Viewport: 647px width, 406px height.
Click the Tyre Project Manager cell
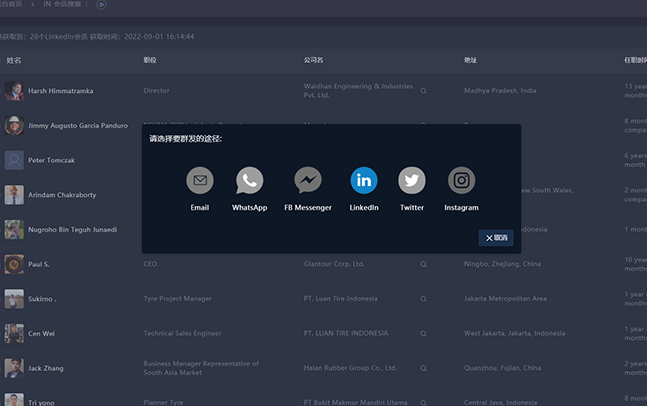pyautogui.click(x=177, y=298)
